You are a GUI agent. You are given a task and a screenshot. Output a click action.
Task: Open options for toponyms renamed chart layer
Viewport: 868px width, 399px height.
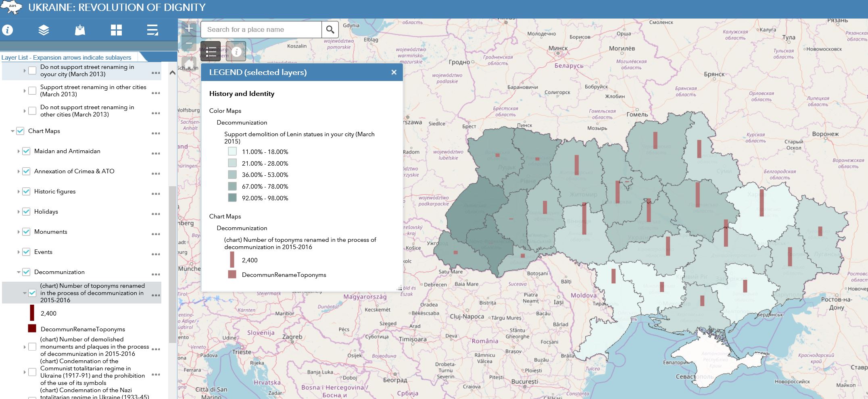pos(156,295)
